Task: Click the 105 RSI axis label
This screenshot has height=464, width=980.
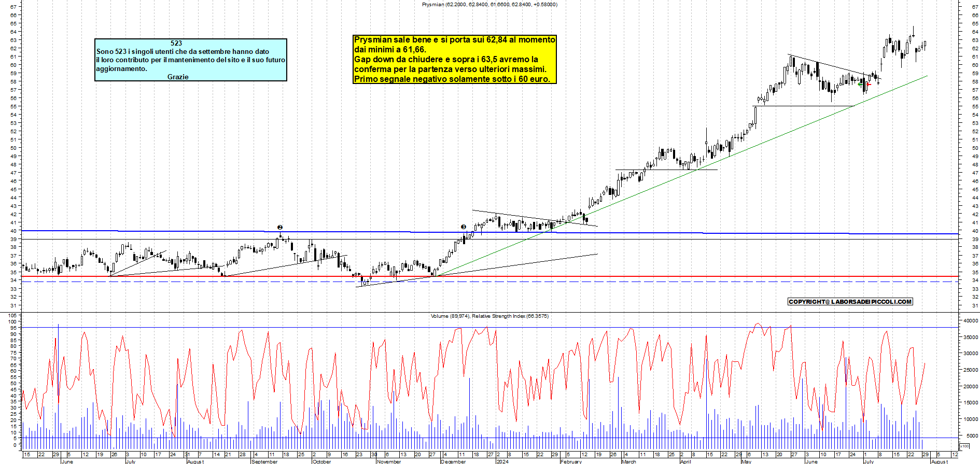Action: 13,315
